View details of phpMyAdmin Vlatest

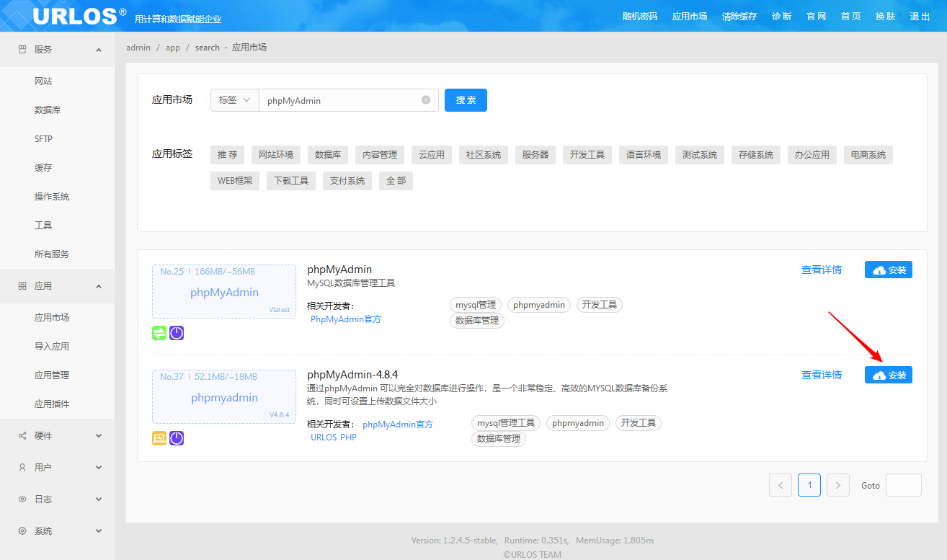click(822, 270)
